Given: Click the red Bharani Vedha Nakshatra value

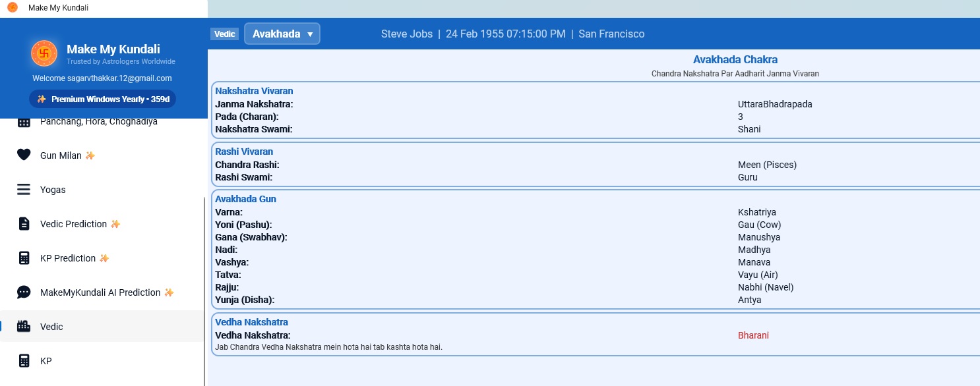Looking at the screenshot, I should [753, 335].
